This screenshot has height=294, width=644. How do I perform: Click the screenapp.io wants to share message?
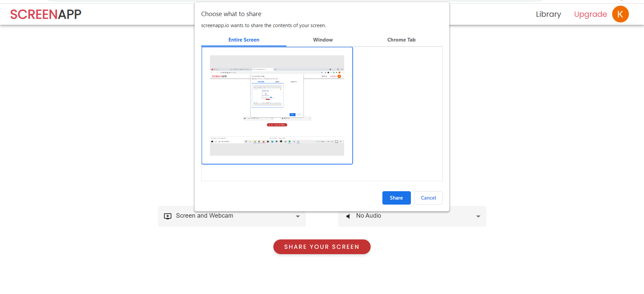(x=263, y=25)
